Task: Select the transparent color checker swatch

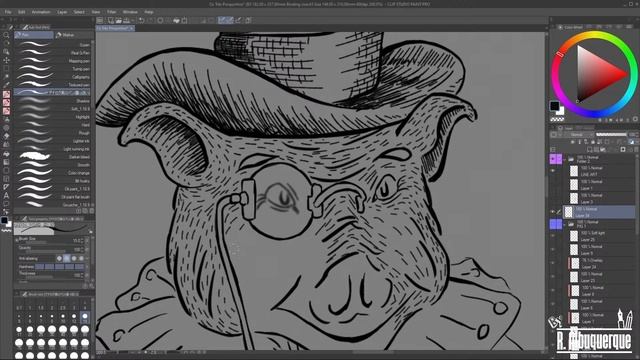Action: pos(557,119)
